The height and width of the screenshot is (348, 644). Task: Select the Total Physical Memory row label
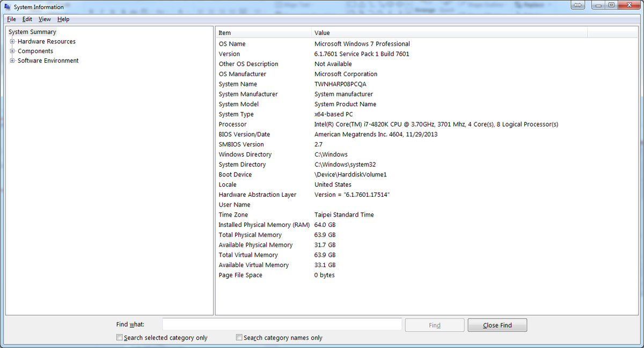pos(250,235)
